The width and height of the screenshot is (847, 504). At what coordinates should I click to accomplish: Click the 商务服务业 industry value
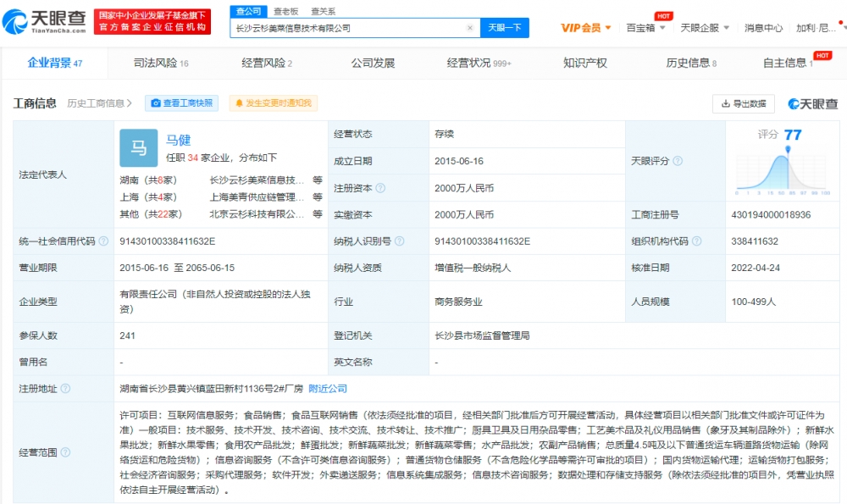click(x=458, y=302)
